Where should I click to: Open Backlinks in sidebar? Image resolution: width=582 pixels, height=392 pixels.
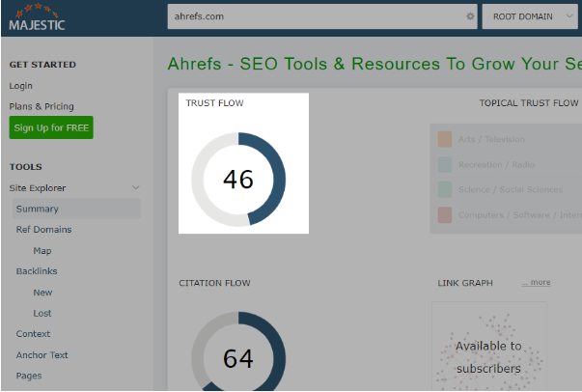[x=37, y=271]
